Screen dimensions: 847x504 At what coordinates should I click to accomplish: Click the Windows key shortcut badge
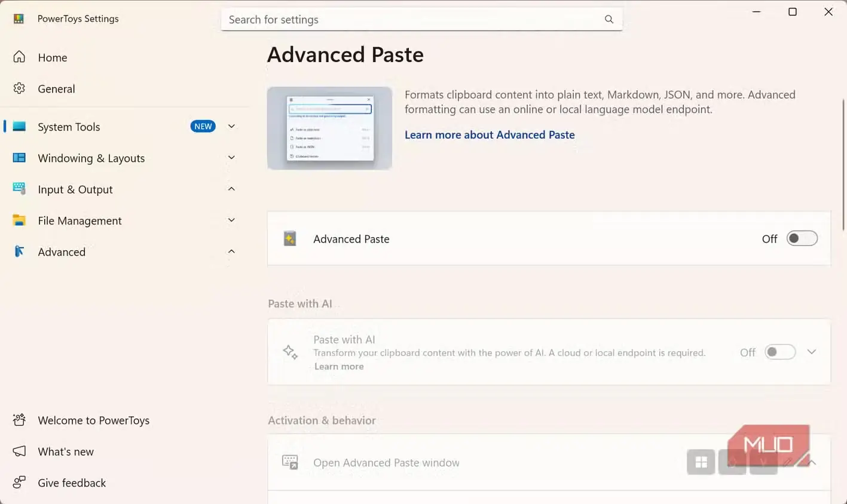click(701, 462)
